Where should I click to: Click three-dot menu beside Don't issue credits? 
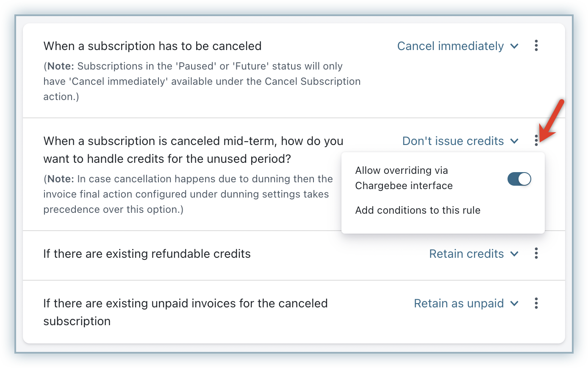[536, 140]
